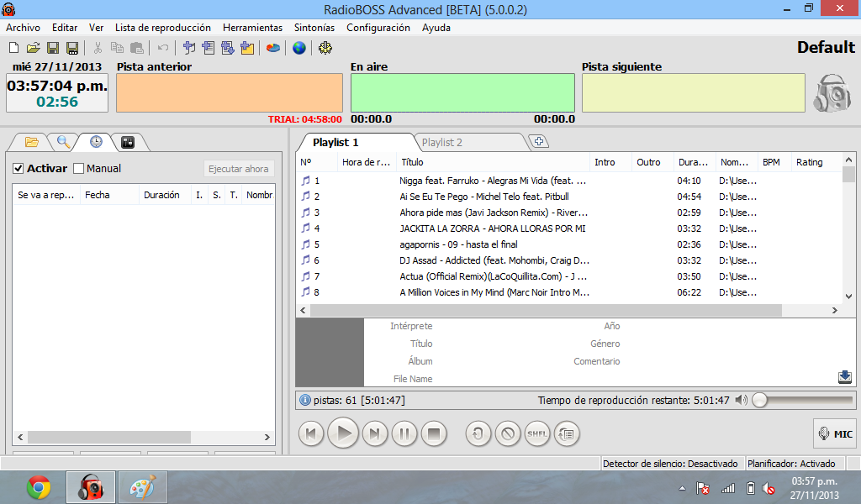Screen dimensions: 861x504
Task: Select track 4 JACKITA LA ZORRA
Action: (x=568, y=228)
